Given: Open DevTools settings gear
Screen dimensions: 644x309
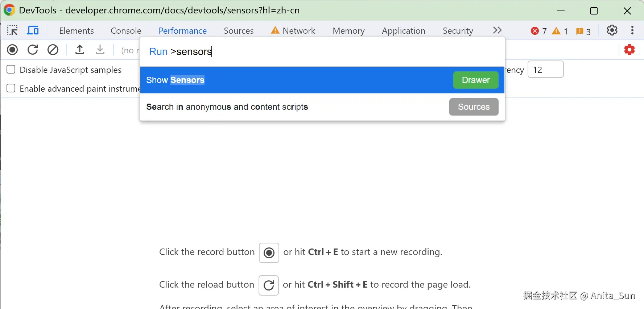Looking at the screenshot, I should pos(612,30).
